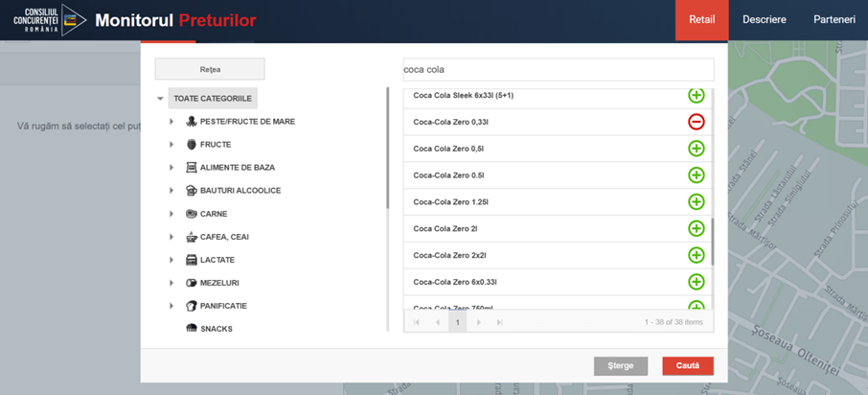868x395 pixels.
Task: Open the Retail tab
Action: [x=702, y=20]
